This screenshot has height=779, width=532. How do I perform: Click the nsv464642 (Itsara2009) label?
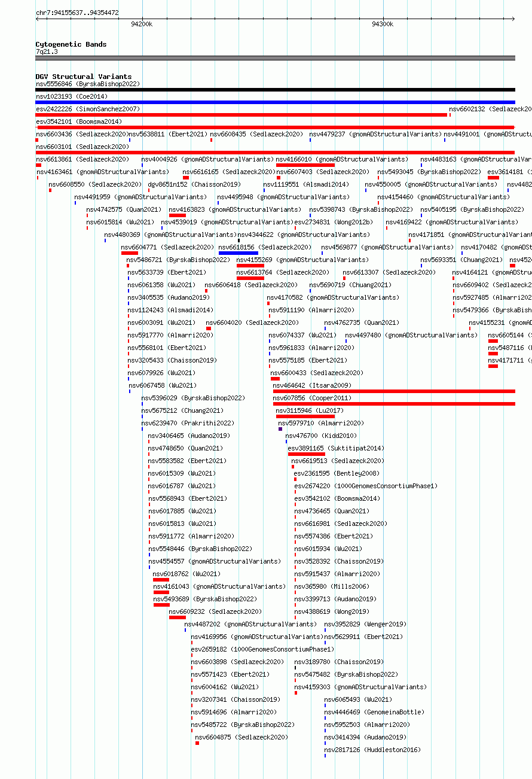click(x=313, y=385)
